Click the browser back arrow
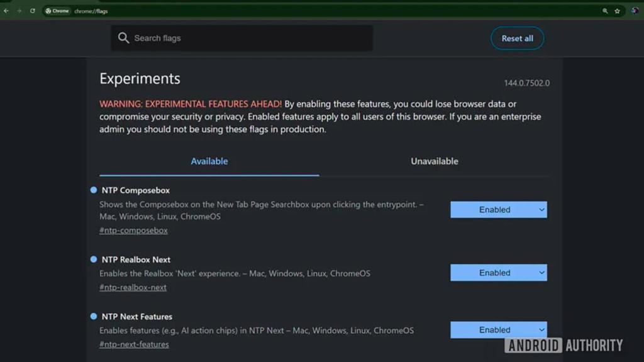This screenshot has width=644, height=362. click(6, 11)
